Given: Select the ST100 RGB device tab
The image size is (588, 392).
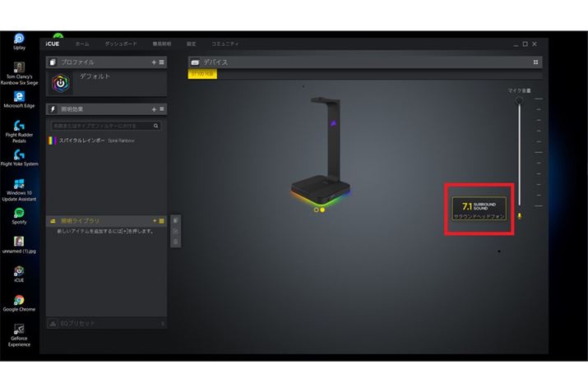Looking at the screenshot, I should 202,74.
